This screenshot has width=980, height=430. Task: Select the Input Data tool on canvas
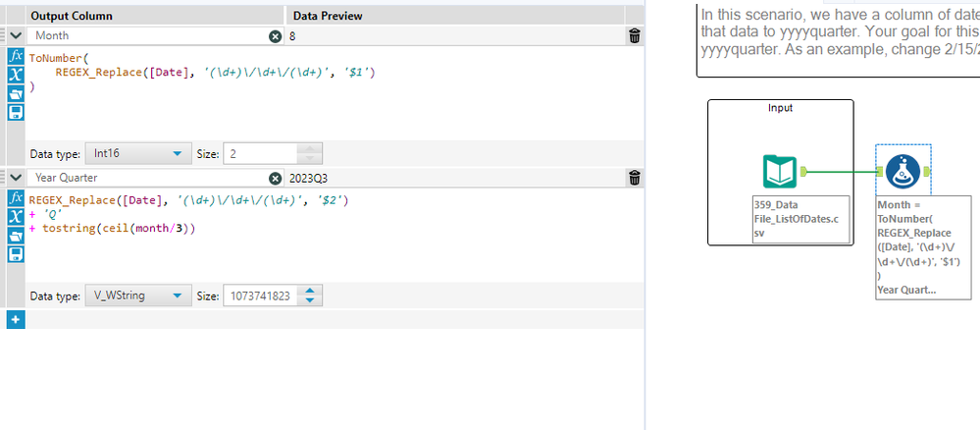780,172
